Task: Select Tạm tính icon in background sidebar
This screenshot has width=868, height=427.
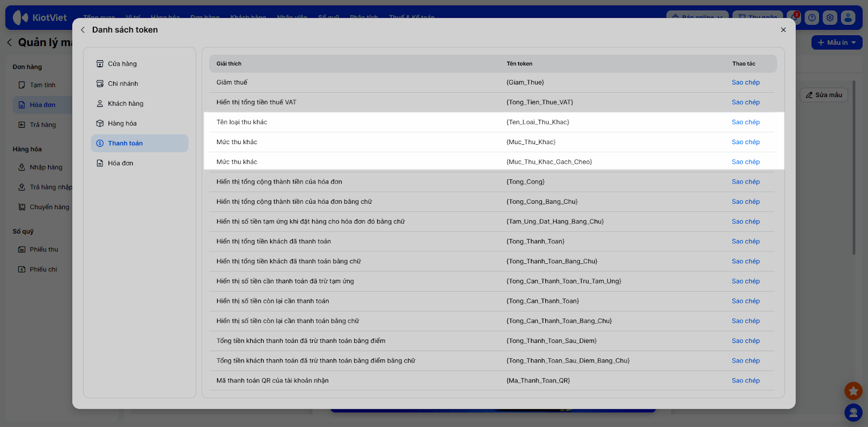Action: click(x=22, y=85)
